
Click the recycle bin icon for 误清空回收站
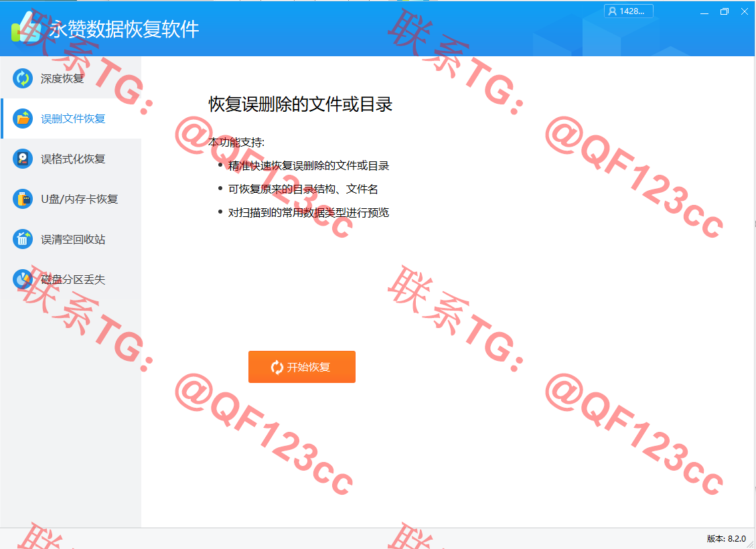[23, 239]
